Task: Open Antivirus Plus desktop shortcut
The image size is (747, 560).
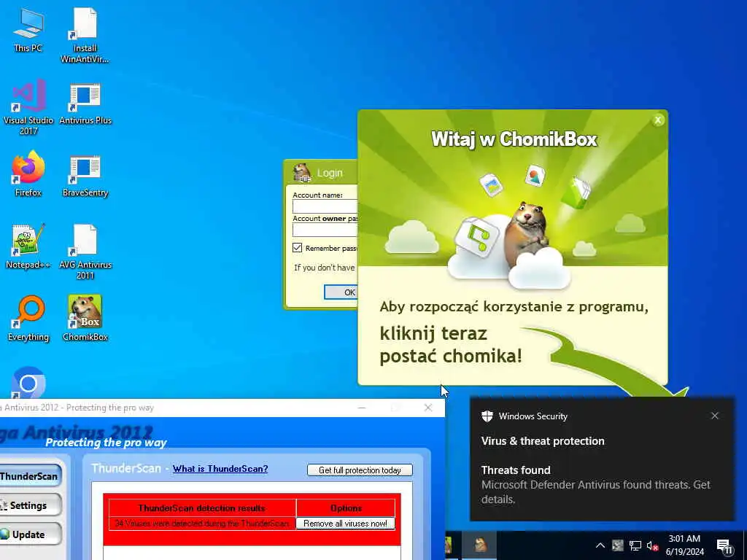Action: point(85,103)
